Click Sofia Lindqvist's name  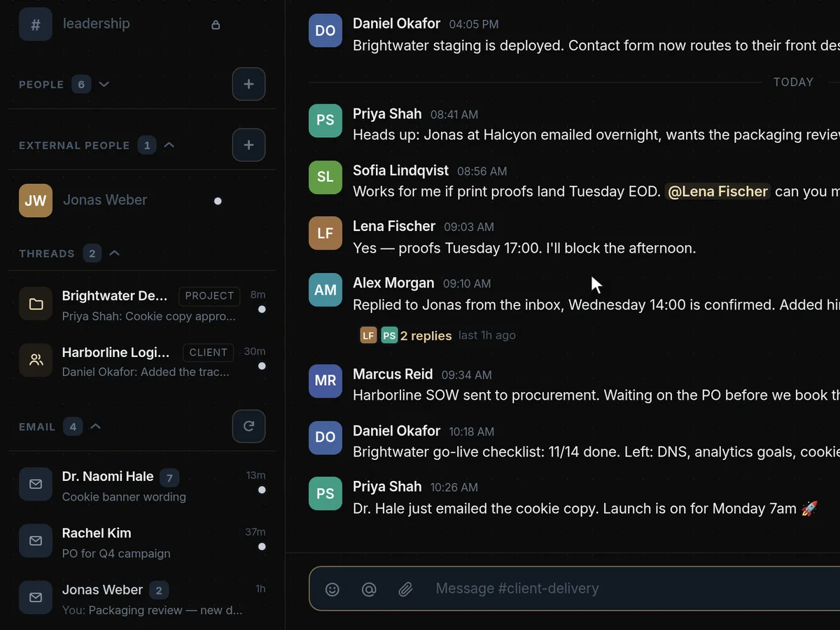tap(400, 170)
